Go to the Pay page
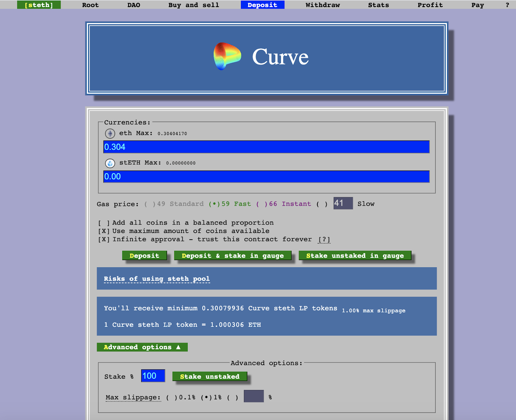This screenshot has height=420, width=516. tap(477, 5)
